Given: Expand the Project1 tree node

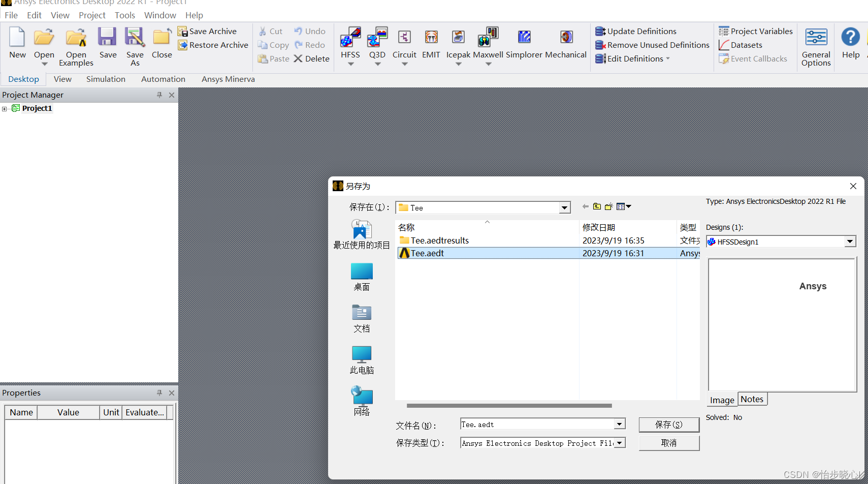Looking at the screenshot, I should coord(5,109).
